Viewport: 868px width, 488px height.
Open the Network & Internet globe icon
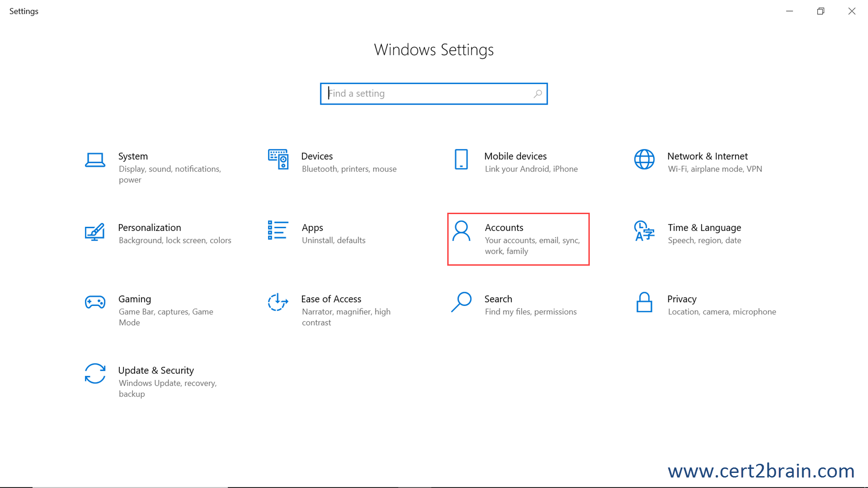644,159
